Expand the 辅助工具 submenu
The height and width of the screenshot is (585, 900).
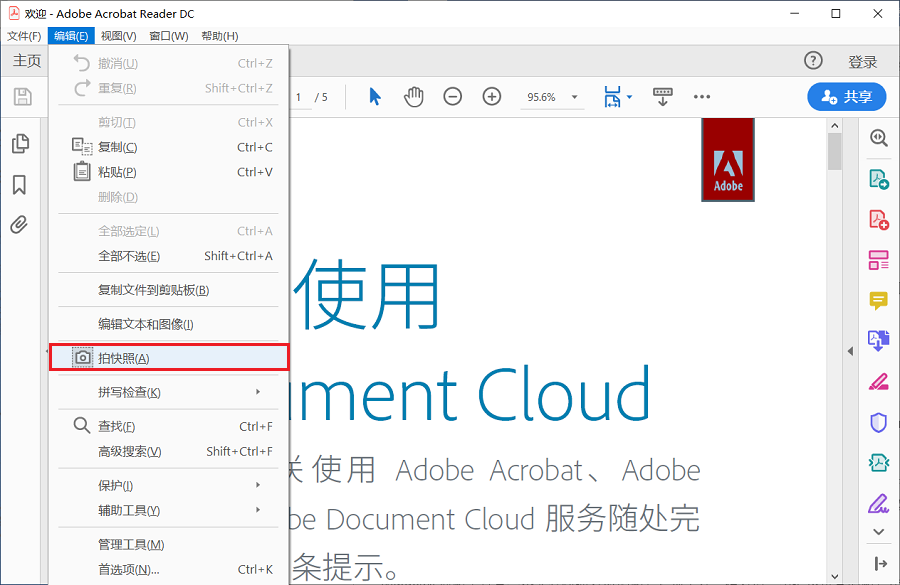point(169,510)
